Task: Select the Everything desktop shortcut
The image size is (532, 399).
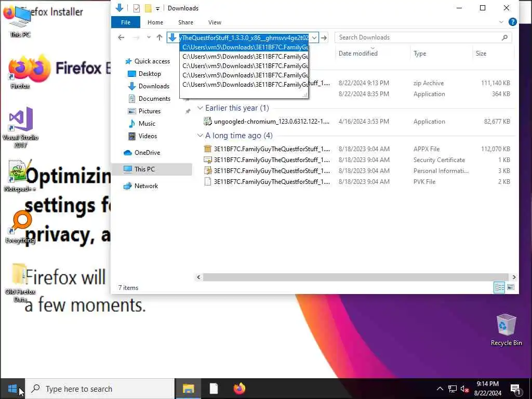Action: coord(20,228)
